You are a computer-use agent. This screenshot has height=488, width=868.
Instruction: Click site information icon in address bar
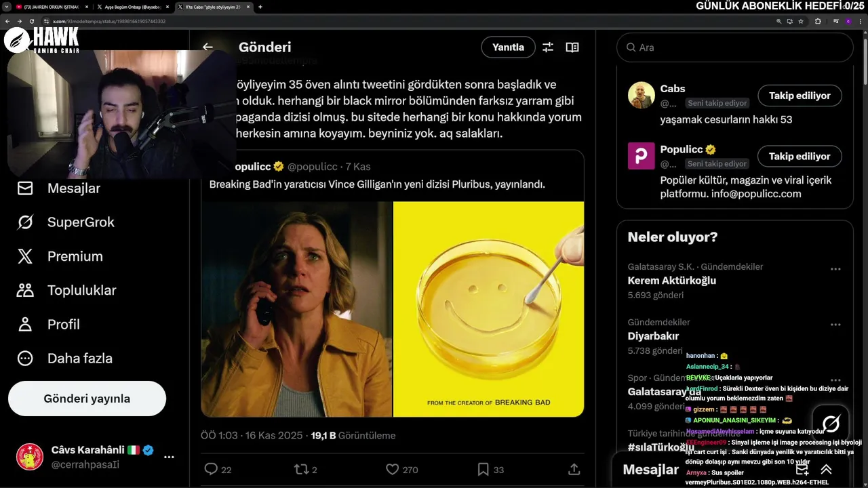coord(45,21)
